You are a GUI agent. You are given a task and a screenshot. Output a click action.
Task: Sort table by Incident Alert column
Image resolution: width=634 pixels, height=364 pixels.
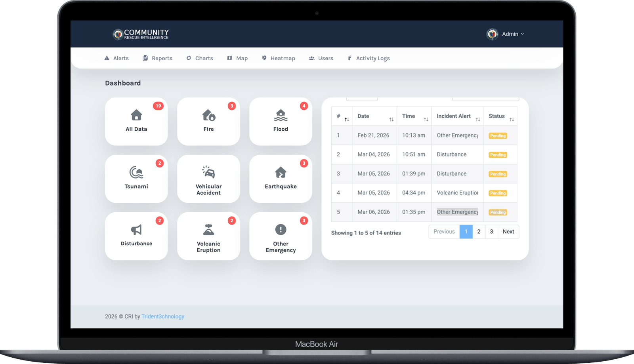point(457,116)
